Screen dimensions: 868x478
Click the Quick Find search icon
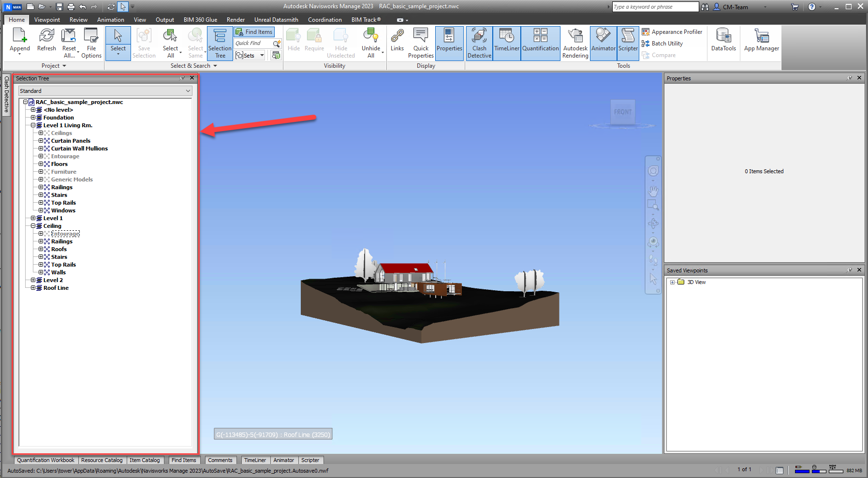(x=277, y=44)
